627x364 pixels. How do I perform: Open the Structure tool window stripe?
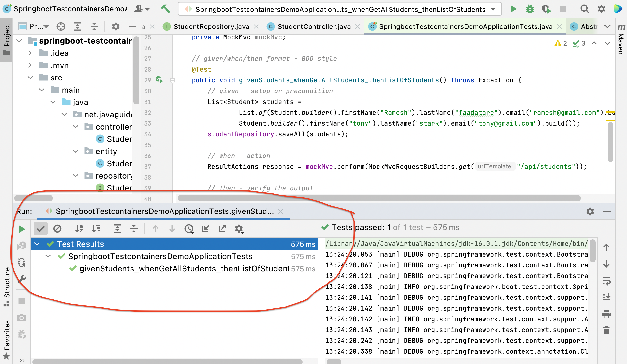click(6, 287)
